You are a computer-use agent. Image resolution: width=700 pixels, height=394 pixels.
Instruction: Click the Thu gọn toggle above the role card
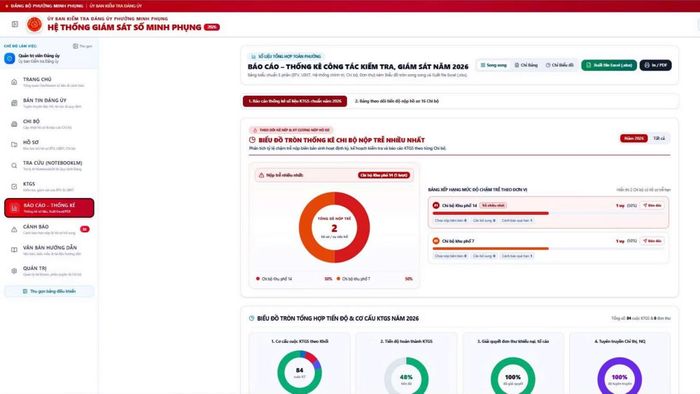tap(83, 46)
